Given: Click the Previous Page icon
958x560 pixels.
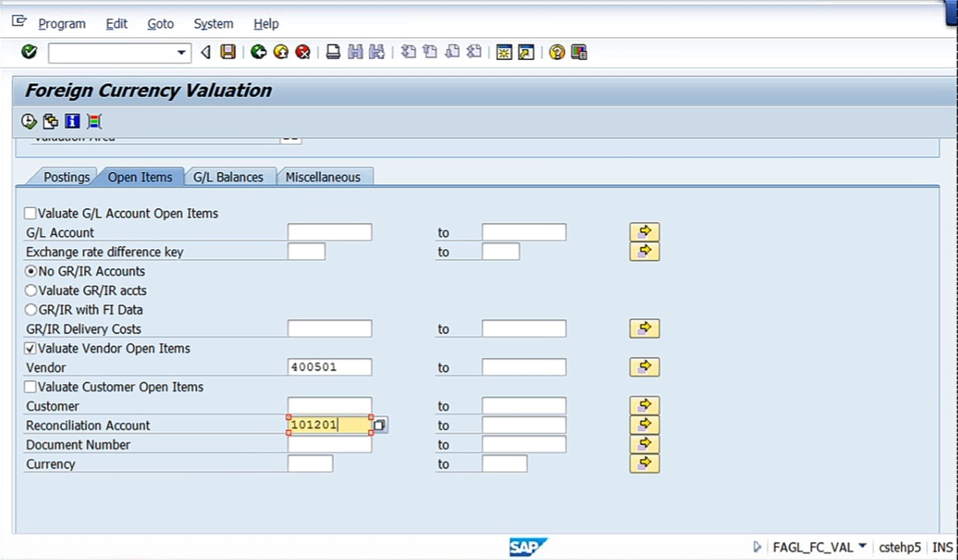Looking at the screenshot, I should click(x=430, y=52).
